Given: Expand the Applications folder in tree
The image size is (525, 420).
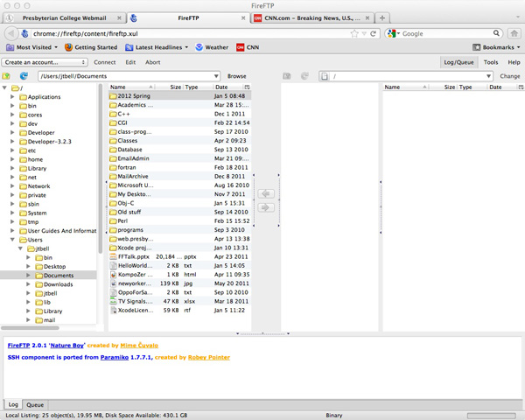Looking at the screenshot, I should coord(12,97).
